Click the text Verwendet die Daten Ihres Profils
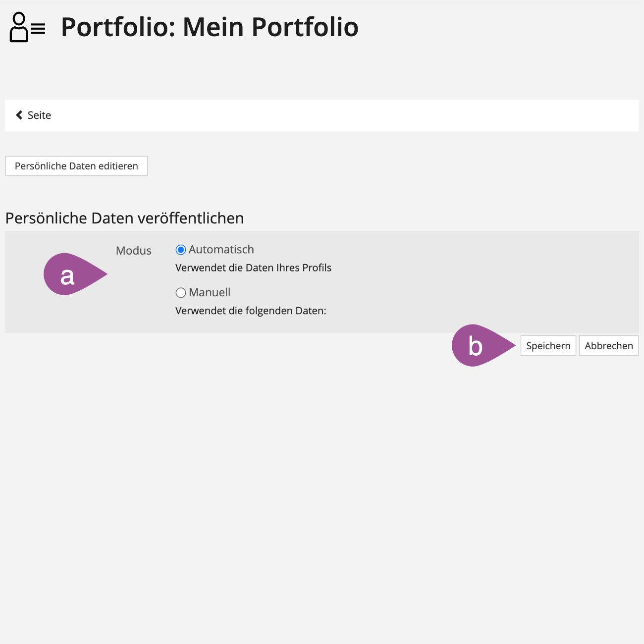The image size is (644, 644). (253, 268)
